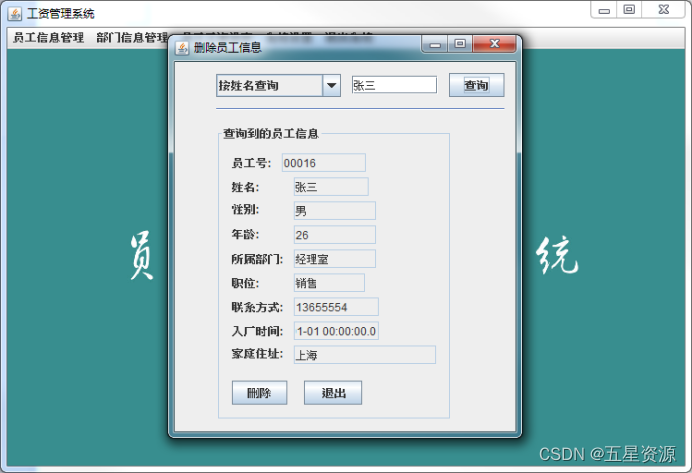This screenshot has height=473, width=692.
Task: Click the 入厂时间: label
Action: click(257, 331)
